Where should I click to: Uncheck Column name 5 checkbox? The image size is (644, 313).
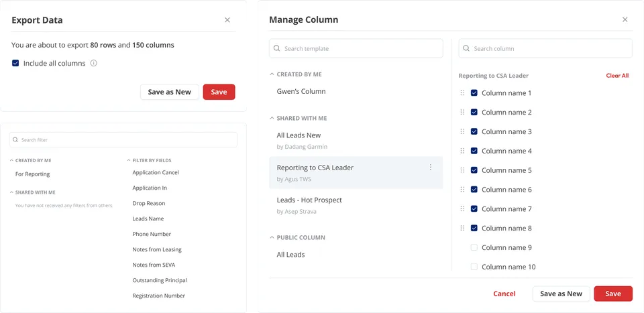click(474, 170)
